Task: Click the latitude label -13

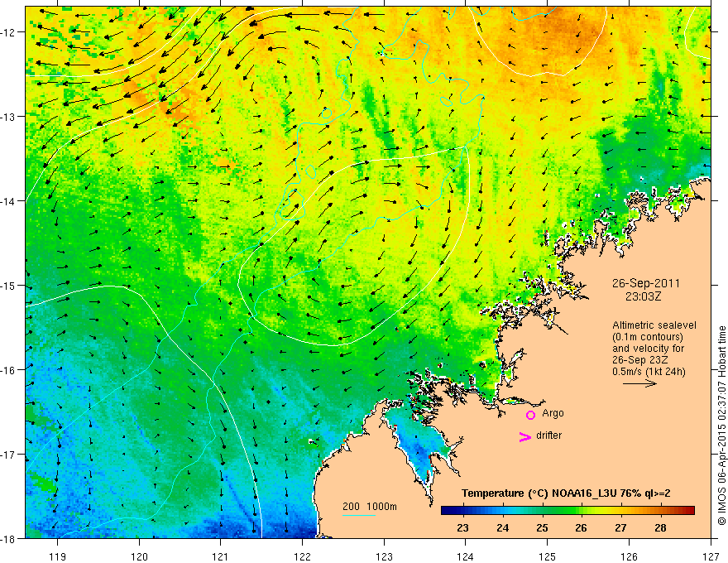Action: [7, 117]
